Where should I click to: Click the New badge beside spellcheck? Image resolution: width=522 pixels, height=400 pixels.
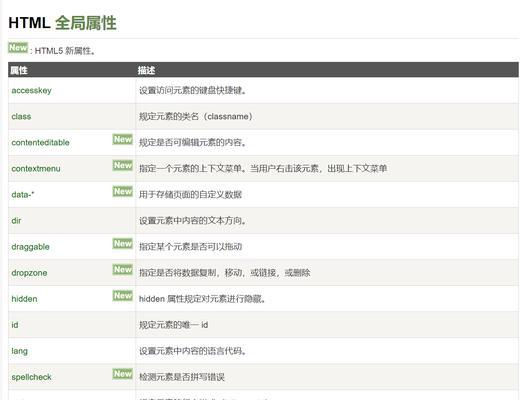(x=122, y=374)
